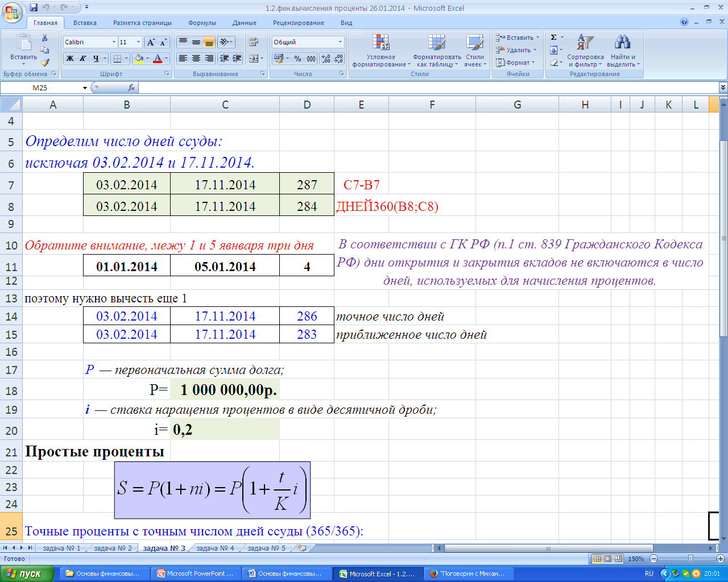Apply accounting number format icon
Image resolution: width=728 pixels, height=582 pixels.
pos(278,58)
